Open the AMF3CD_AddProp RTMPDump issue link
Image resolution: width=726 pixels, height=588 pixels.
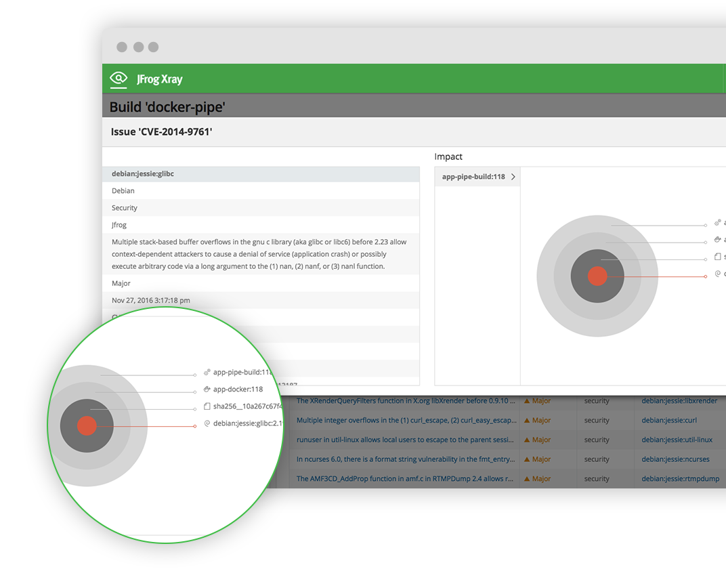pyautogui.click(x=405, y=479)
